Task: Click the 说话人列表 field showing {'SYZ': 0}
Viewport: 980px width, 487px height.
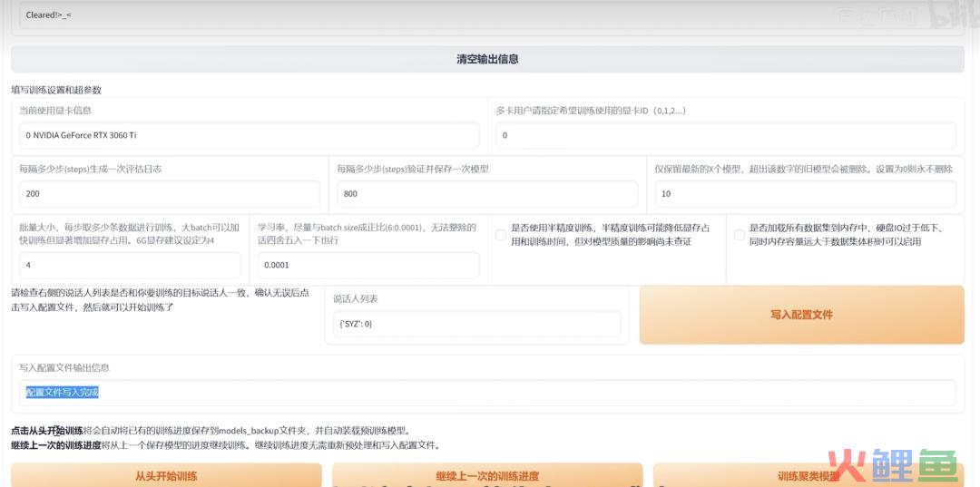Action: (x=477, y=324)
